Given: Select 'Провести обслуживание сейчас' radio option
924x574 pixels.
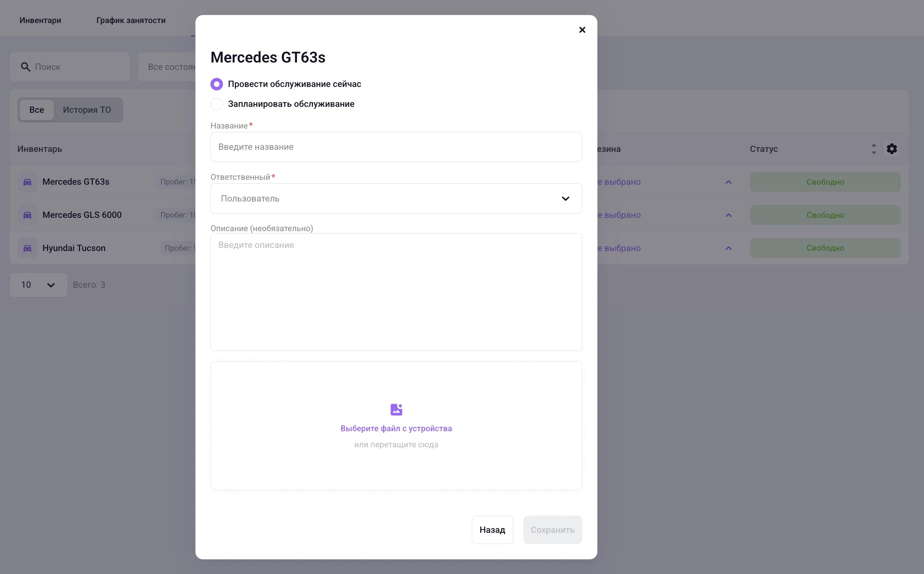Looking at the screenshot, I should click(217, 84).
